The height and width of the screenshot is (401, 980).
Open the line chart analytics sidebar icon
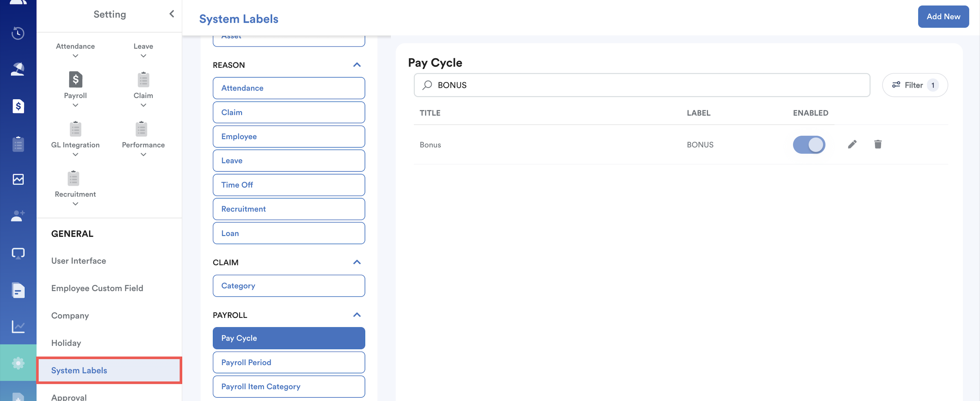[18, 326]
